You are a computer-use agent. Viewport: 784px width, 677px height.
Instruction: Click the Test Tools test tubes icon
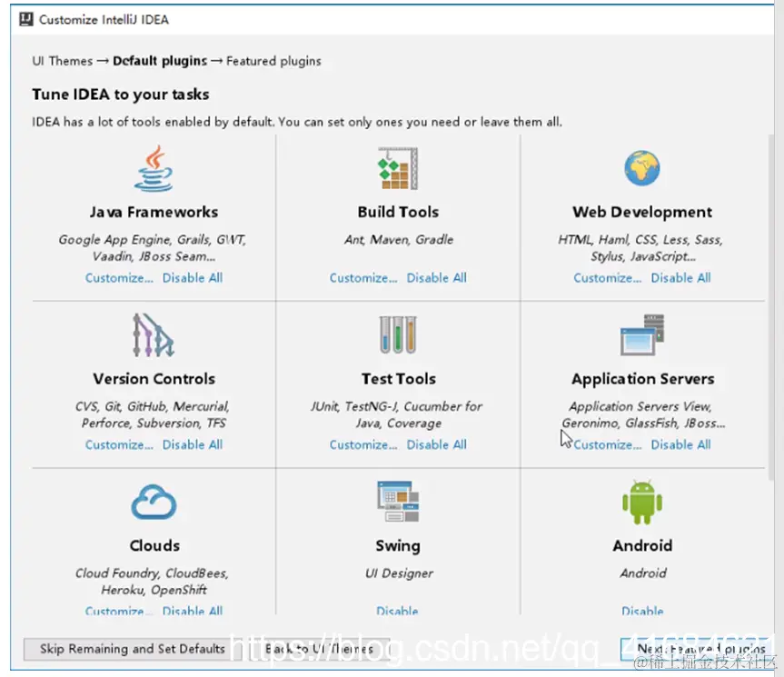pos(398,335)
